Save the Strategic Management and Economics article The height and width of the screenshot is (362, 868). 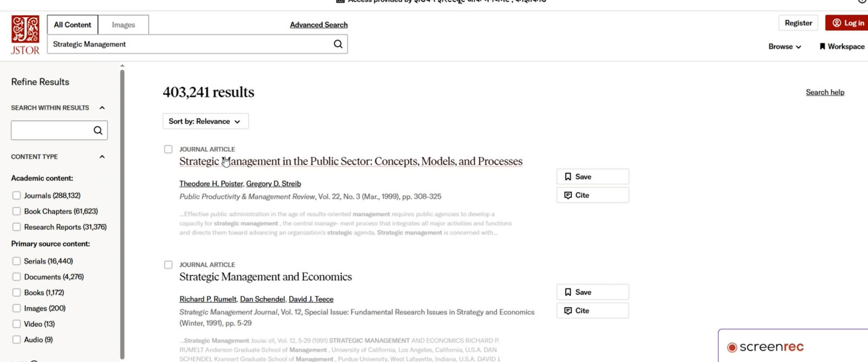click(592, 292)
